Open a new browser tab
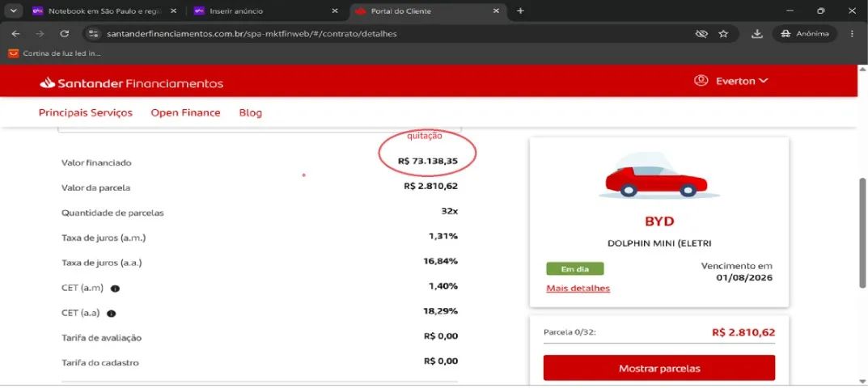The height and width of the screenshot is (388, 868). 520,11
